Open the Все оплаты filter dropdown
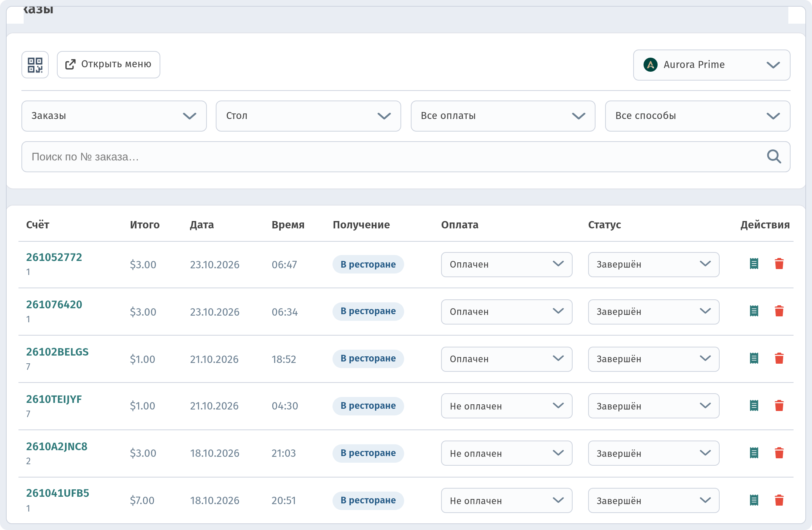 [x=503, y=116]
